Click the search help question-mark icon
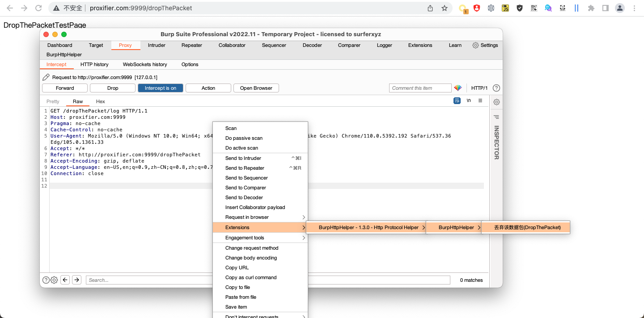The image size is (644, 318). (x=46, y=280)
